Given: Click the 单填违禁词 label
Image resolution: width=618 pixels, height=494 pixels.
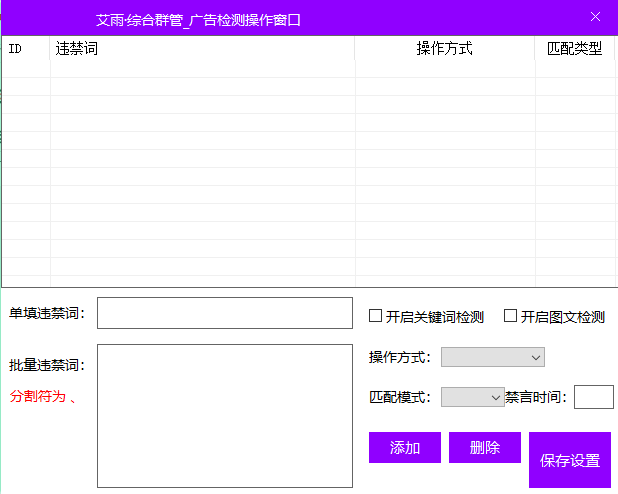Looking at the screenshot, I should click(47, 313).
